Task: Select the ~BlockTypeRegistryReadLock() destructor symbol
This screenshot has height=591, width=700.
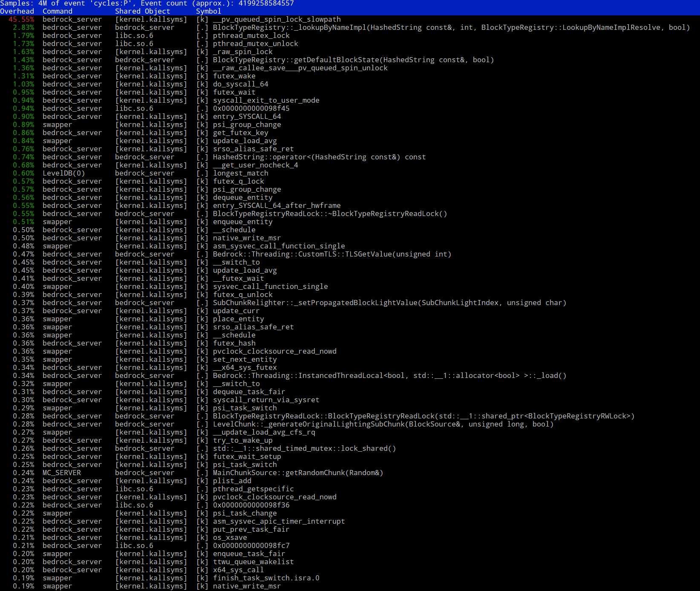Action: tap(330, 214)
